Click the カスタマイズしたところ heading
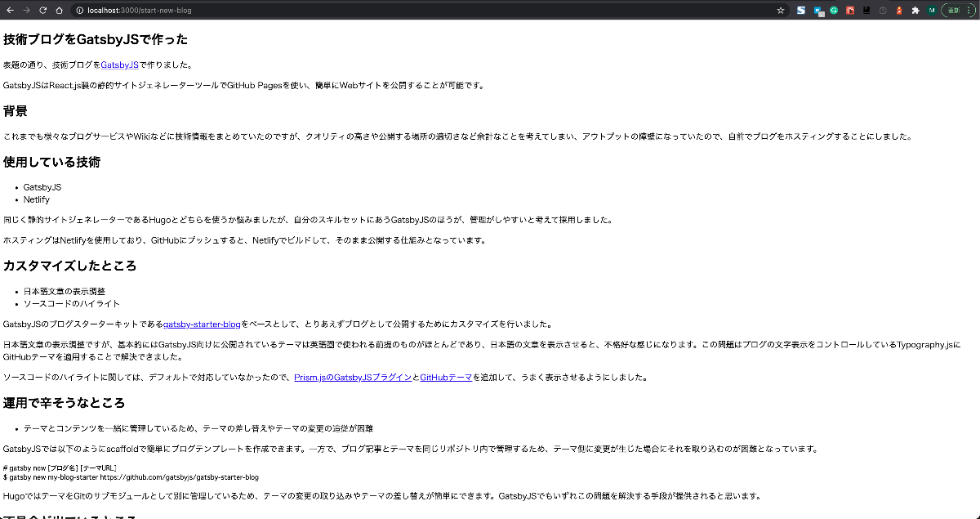980x519 pixels. point(70,266)
